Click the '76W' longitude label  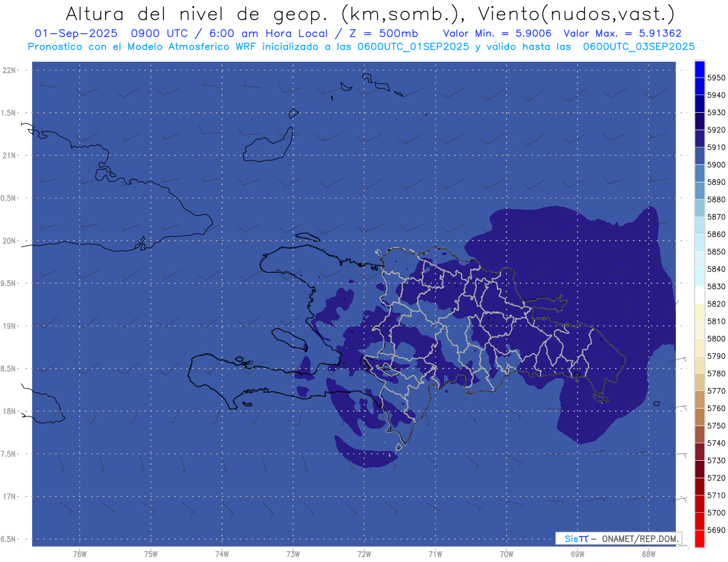point(79,554)
